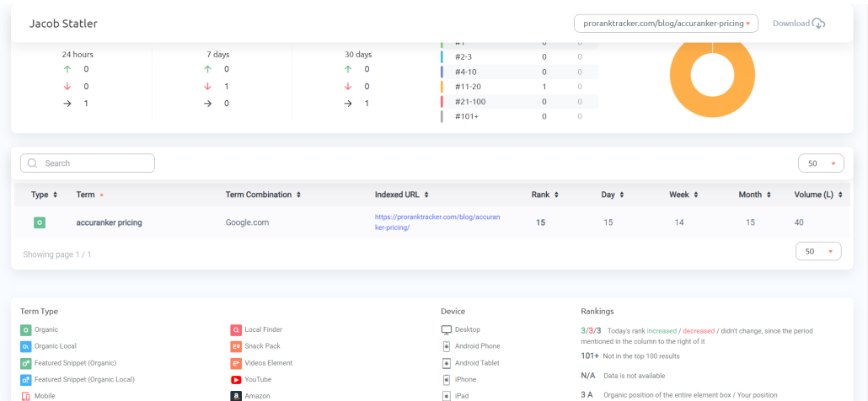Click the orange #11-20 legend color bar
This screenshot has height=401, width=868.
coord(442,87)
